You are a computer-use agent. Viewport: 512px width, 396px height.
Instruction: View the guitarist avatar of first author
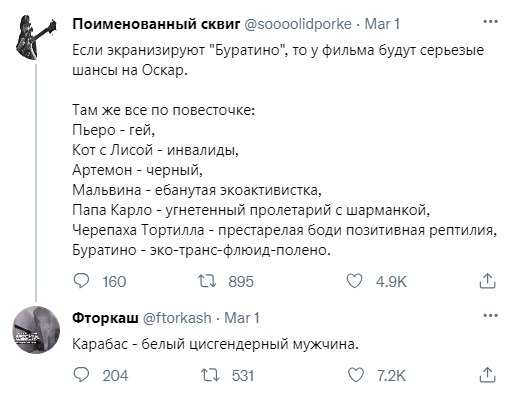36,37
